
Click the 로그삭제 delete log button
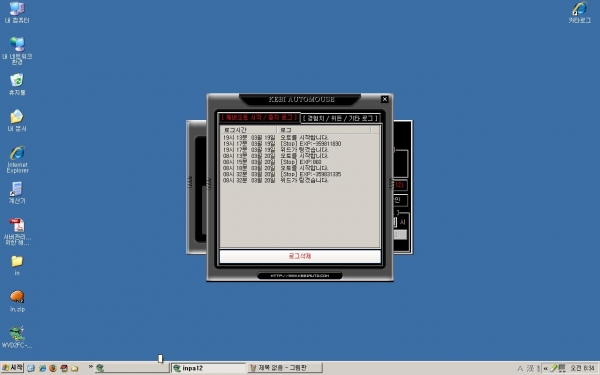(300, 256)
